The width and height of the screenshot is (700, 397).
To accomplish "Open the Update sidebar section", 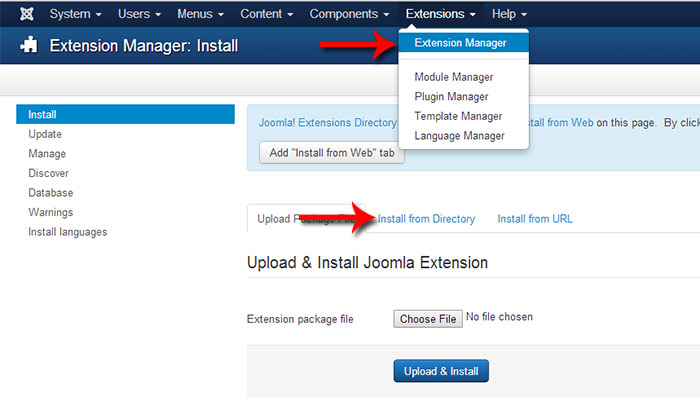I will (x=45, y=134).
